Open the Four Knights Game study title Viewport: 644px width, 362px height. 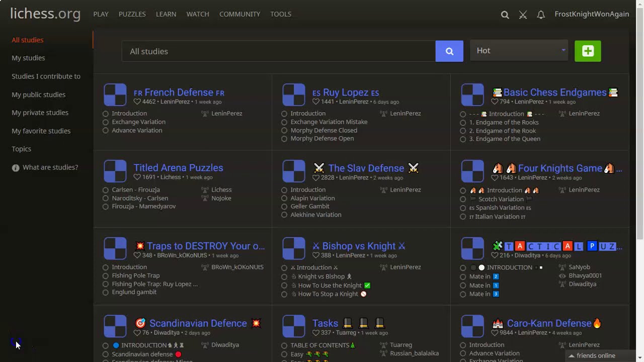click(x=557, y=168)
